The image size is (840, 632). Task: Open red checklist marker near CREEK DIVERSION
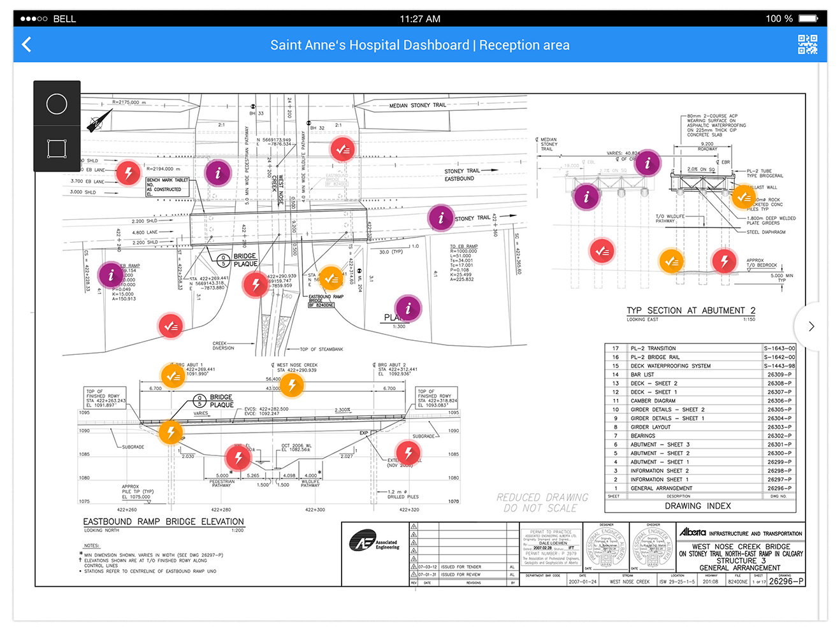[x=171, y=326]
